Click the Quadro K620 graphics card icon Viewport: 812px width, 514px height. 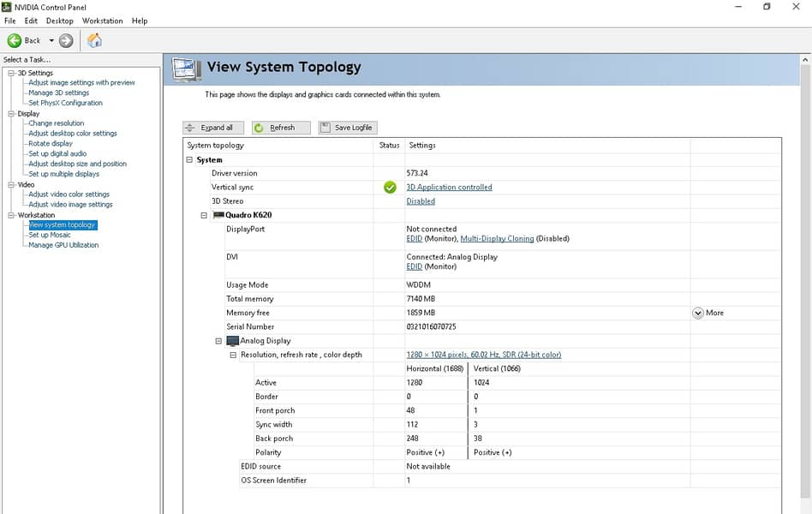218,215
